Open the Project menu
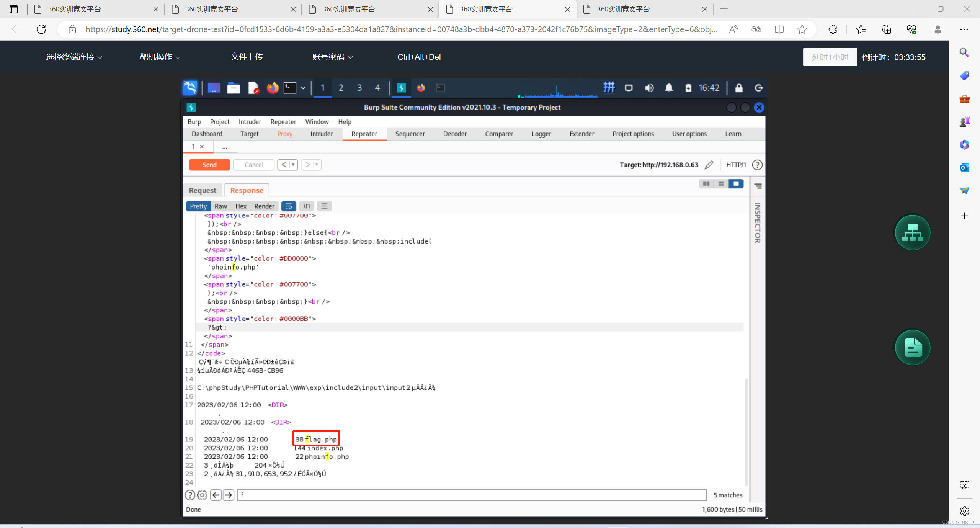980x528 pixels. coord(220,122)
